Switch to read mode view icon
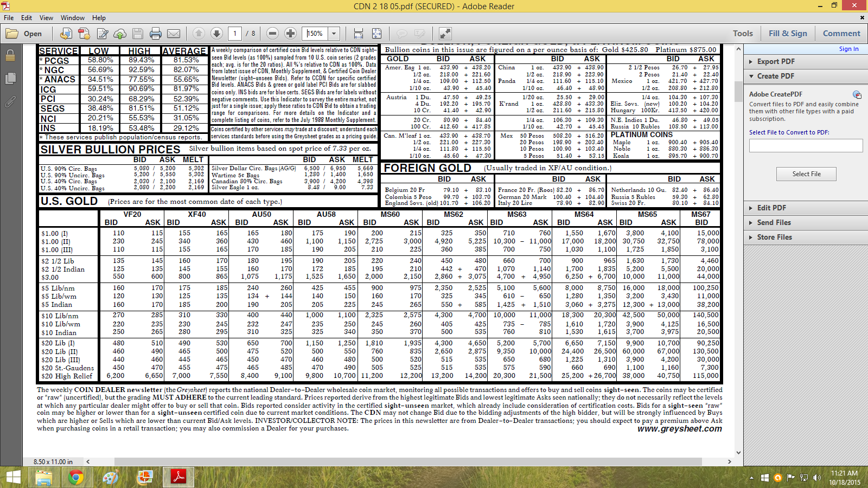Screen dimensions: 868x488 click(445, 34)
